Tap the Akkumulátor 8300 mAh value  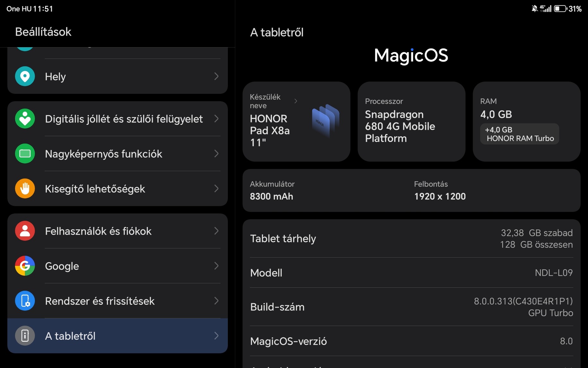[272, 196]
